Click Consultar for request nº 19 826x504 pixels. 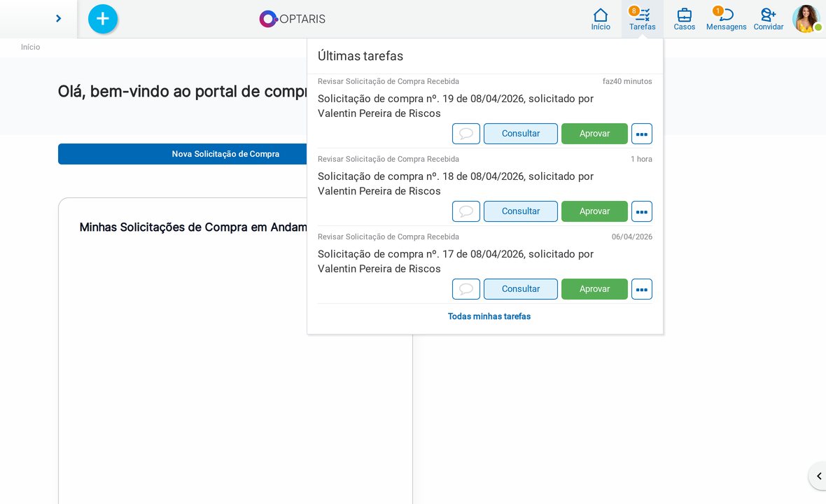521,134
